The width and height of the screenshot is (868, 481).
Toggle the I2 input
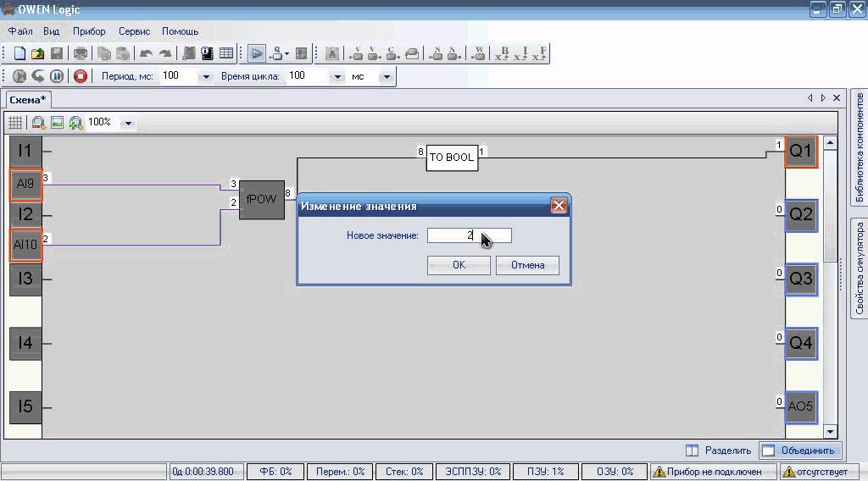[25, 214]
